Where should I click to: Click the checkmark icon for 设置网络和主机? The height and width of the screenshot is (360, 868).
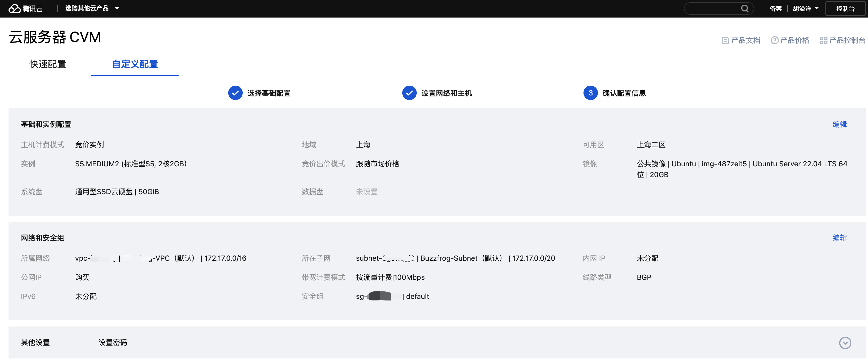coord(409,93)
